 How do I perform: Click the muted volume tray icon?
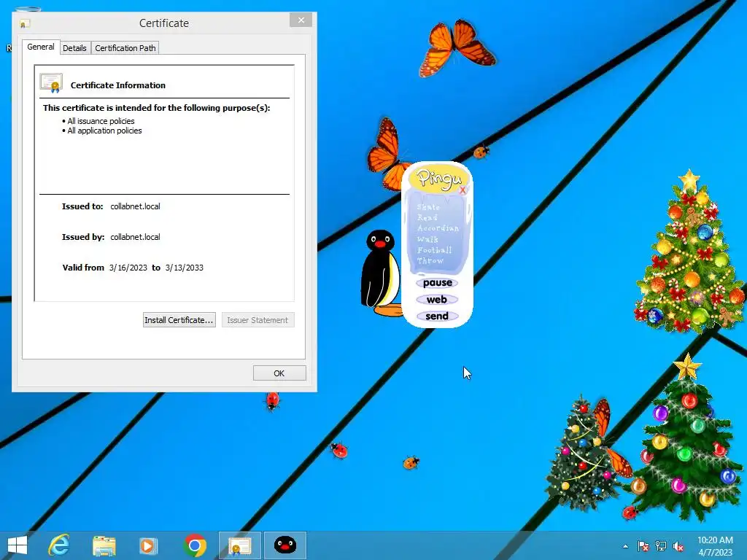pyautogui.click(x=678, y=546)
